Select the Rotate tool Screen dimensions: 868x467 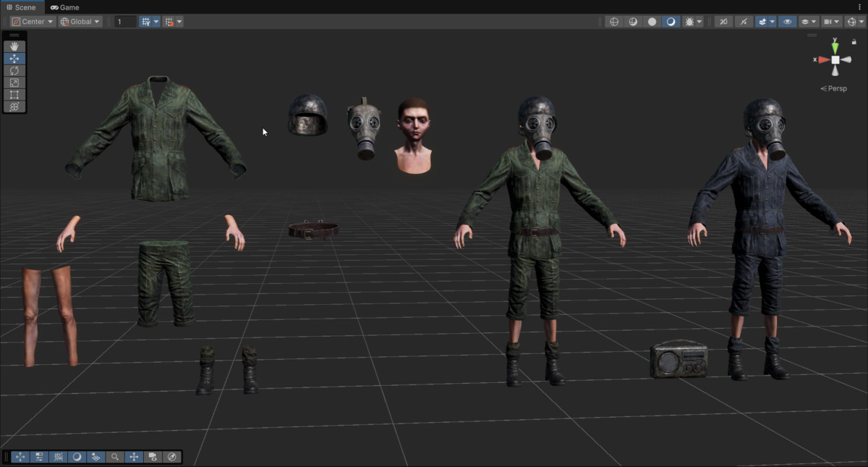14,71
